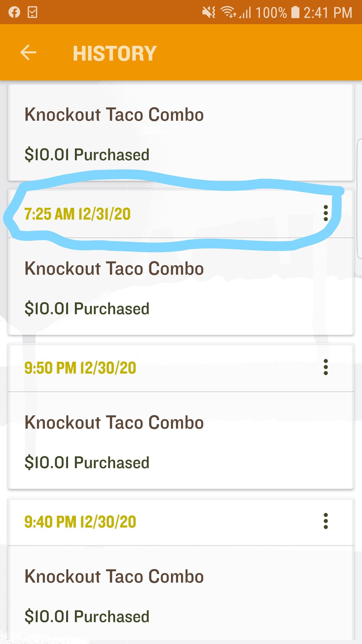
Task: Tap $10.01 Purchased under 9:50 PM order
Action: point(87,463)
